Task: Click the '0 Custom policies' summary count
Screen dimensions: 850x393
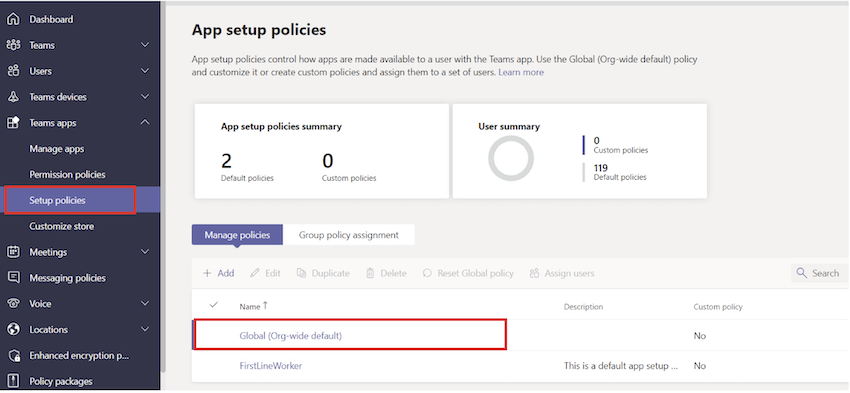Action: pyautogui.click(x=349, y=167)
